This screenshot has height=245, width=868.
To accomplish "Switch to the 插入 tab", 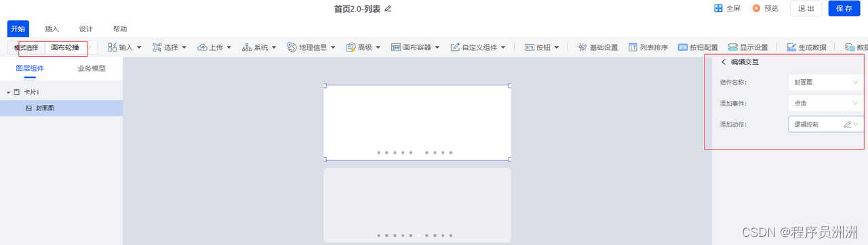I will coord(52,29).
